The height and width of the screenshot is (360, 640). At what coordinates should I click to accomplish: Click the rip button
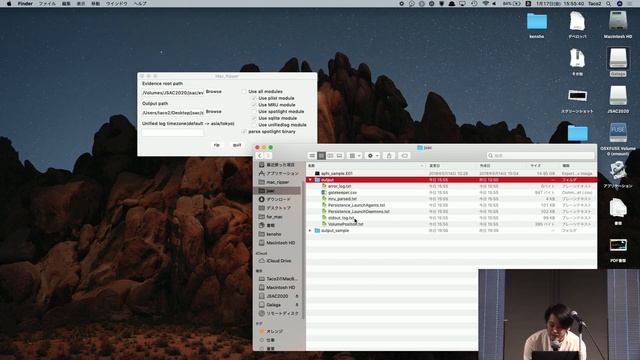point(217,145)
